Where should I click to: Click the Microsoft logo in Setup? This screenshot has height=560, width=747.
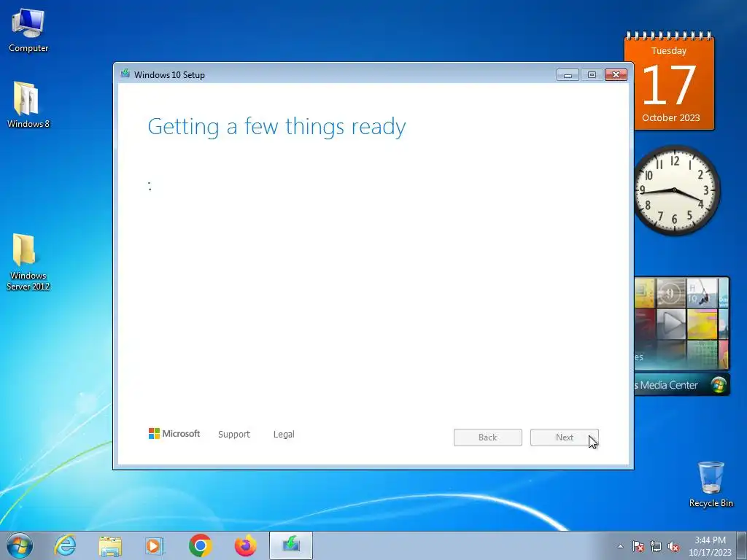click(174, 433)
